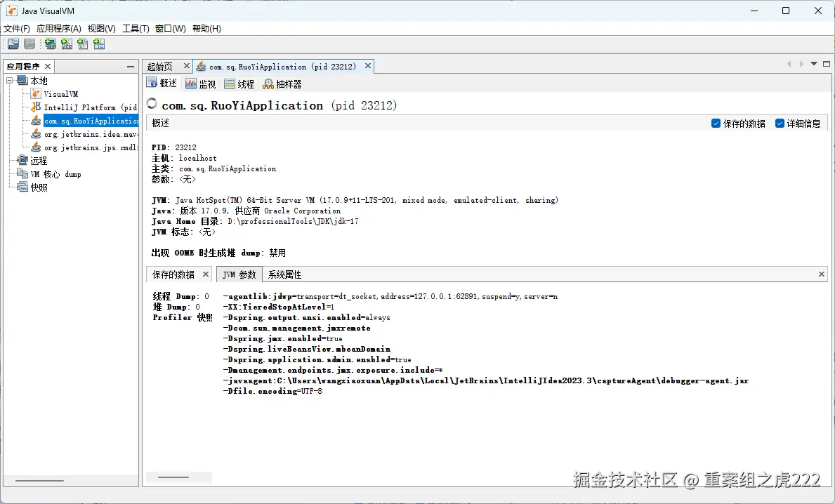Click the loading spinner next to the application title
This screenshot has height=504, width=835.
(152, 104)
